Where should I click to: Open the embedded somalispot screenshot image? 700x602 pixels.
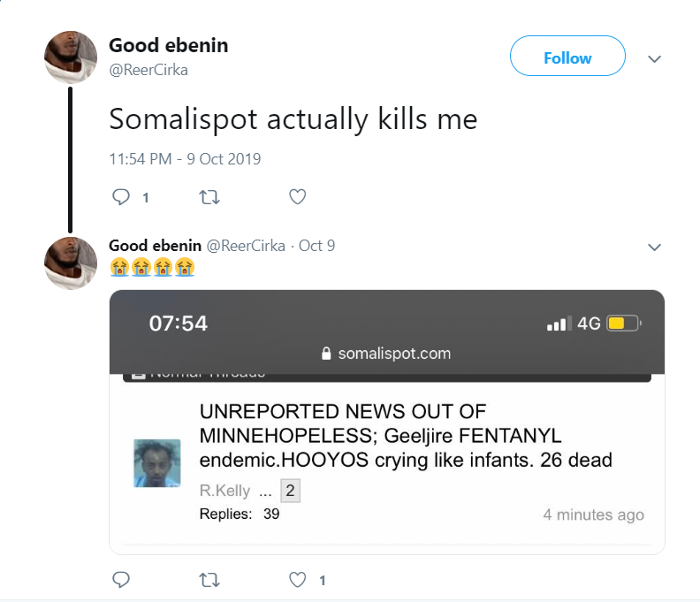387,423
